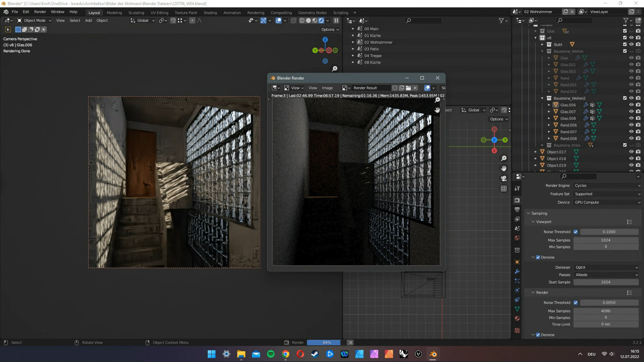Open the Options panel in the viewport
Screen dimensions: 644x362
coord(329,29)
